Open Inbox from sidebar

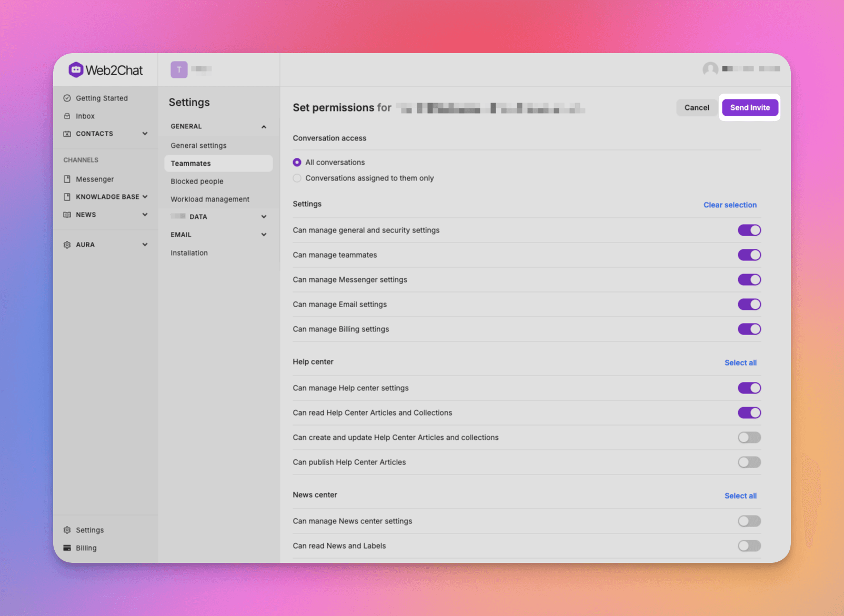85,116
